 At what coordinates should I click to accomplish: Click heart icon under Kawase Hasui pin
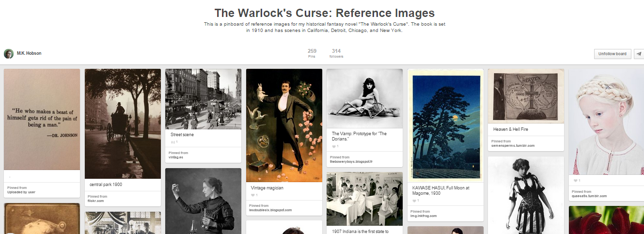[415, 200]
